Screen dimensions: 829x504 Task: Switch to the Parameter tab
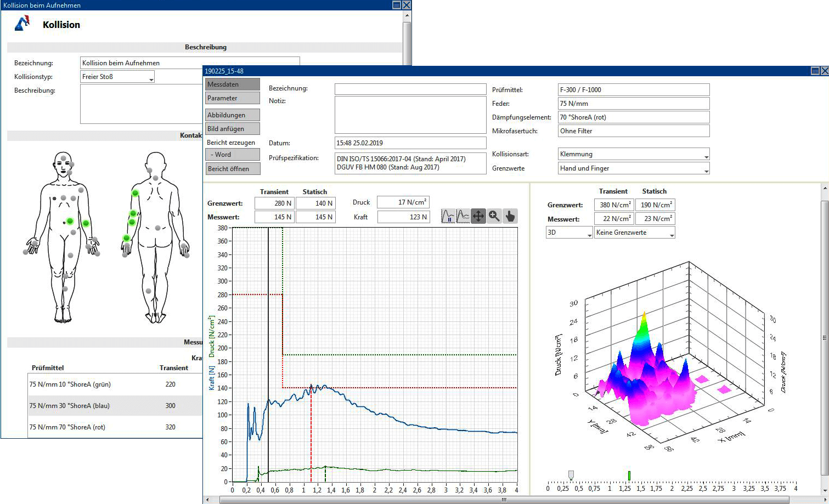click(x=233, y=98)
